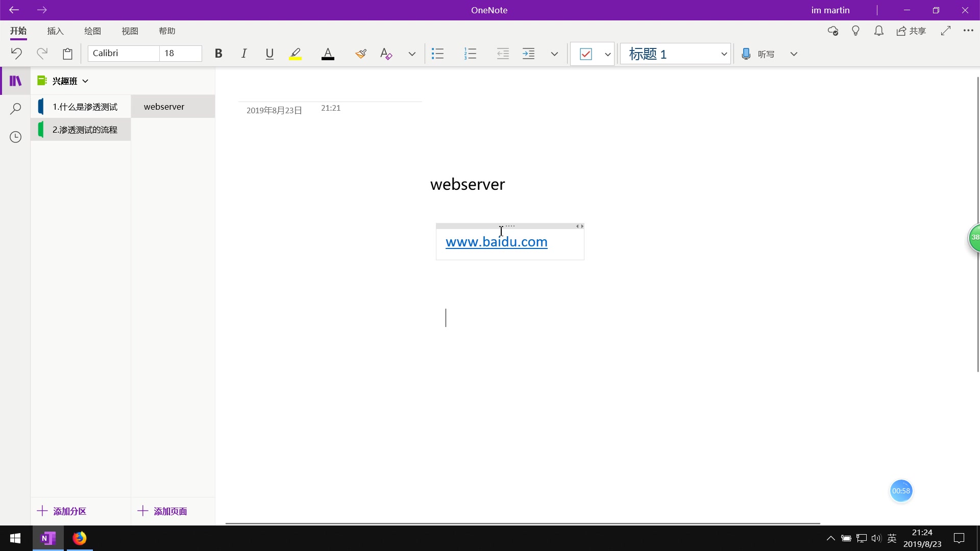Screen dimensions: 980x551
Task: Open the Windows action center
Action: click(x=959, y=538)
